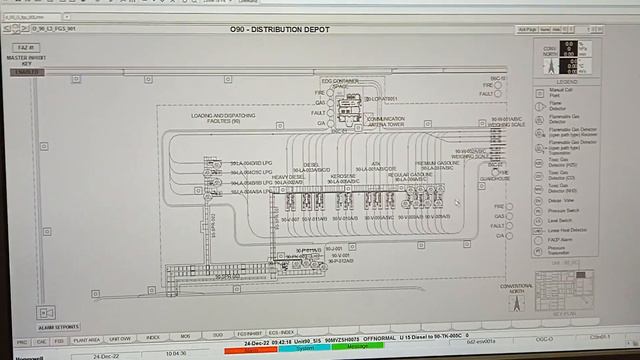Click manual call point right of Communication Antenna Tower
This screenshot has width=640, height=360.
(428, 123)
